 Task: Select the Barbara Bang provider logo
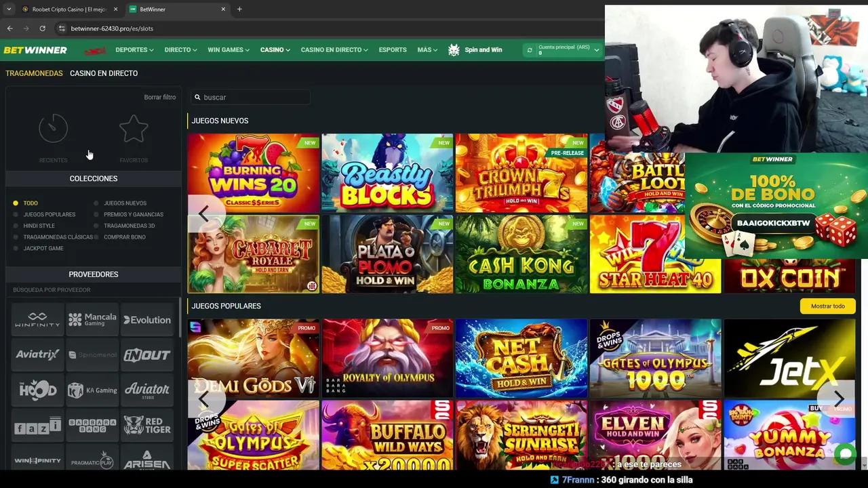coord(92,426)
